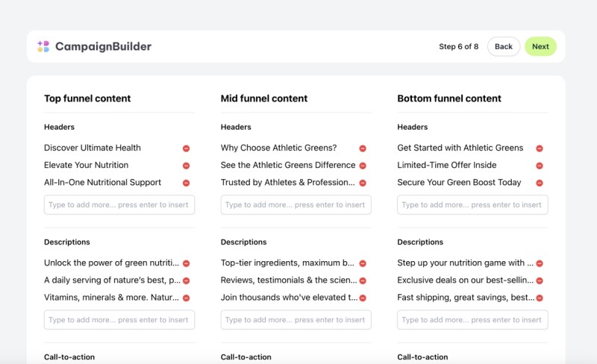Delete 'Fast shipping, great savings' description
This screenshot has width=597, height=364.
point(540,298)
